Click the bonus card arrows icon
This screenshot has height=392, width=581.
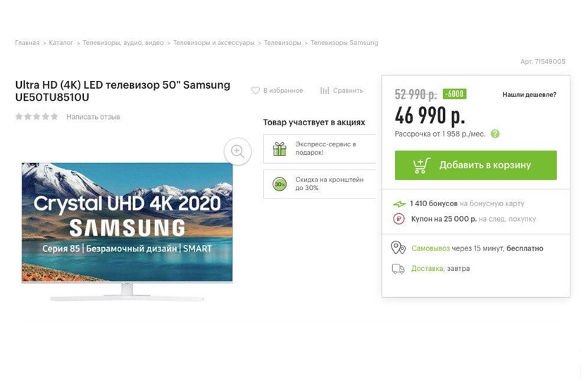pos(399,204)
